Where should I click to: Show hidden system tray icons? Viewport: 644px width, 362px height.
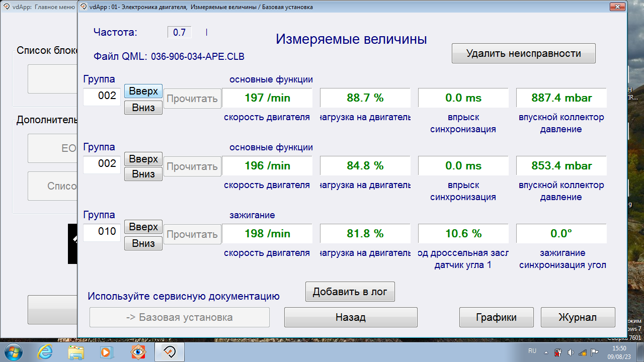tap(546, 352)
